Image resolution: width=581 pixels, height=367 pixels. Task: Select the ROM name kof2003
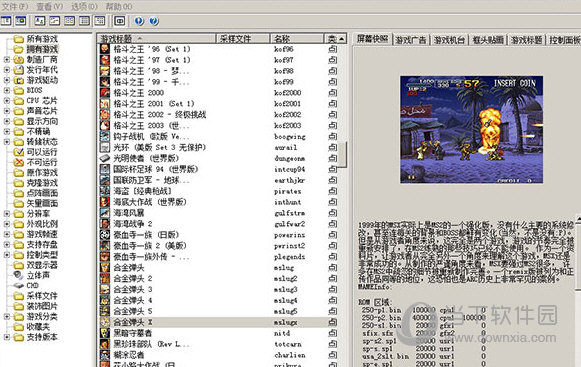coord(288,126)
